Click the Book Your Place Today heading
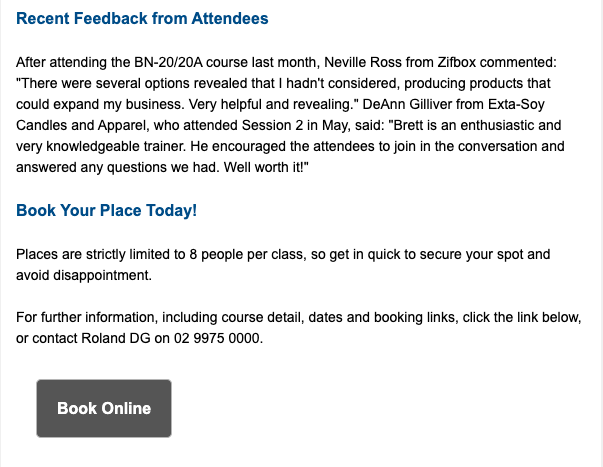 click(x=107, y=211)
